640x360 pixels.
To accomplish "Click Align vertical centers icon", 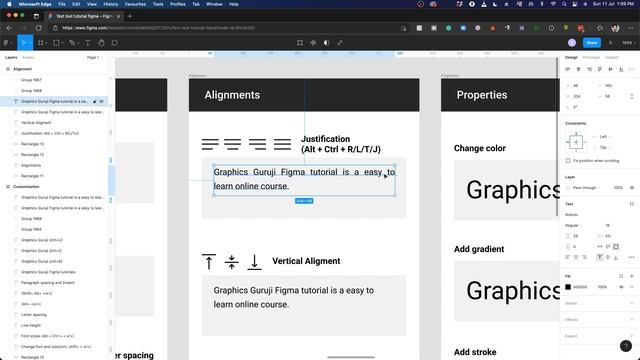I will [610, 69].
